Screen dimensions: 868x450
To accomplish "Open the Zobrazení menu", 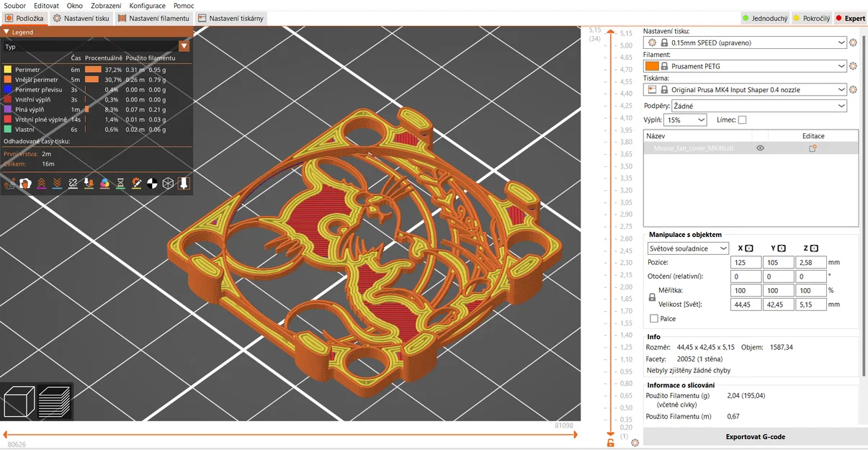I will tap(106, 6).
